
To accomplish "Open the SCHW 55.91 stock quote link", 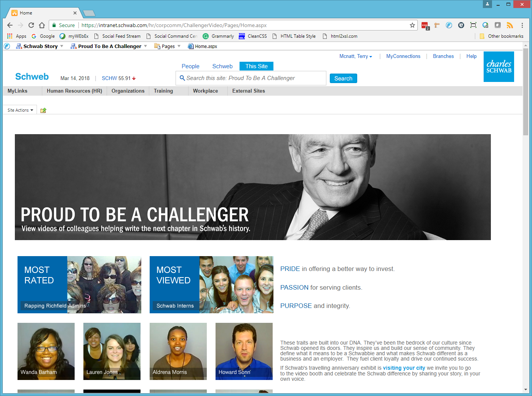I will point(118,78).
